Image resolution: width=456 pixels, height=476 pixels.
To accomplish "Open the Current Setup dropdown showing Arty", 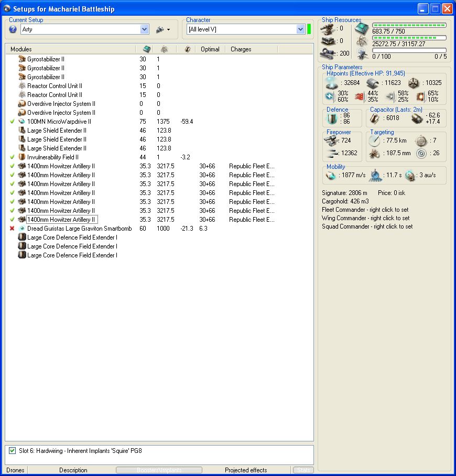I will 85,29.
